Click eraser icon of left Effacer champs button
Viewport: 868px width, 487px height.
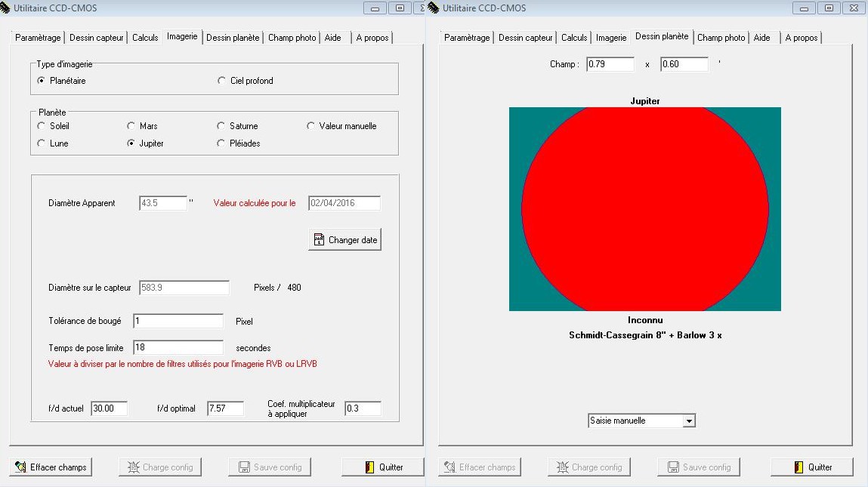(x=20, y=467)
